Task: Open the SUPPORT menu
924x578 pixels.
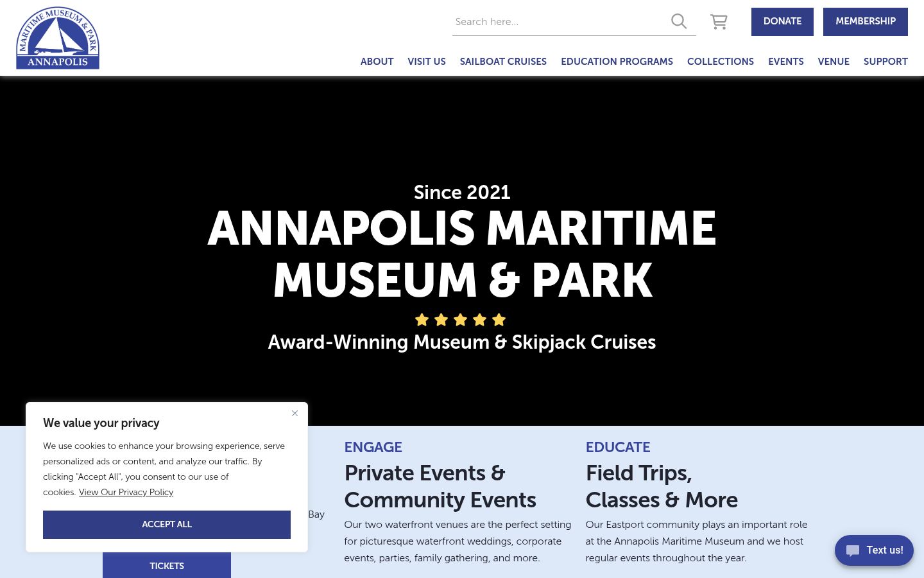Action: [886, 62]
